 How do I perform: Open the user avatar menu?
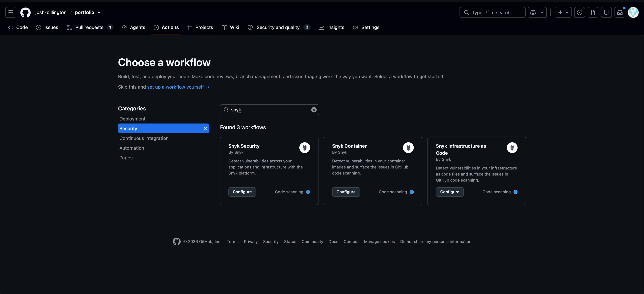pos(633,12)
